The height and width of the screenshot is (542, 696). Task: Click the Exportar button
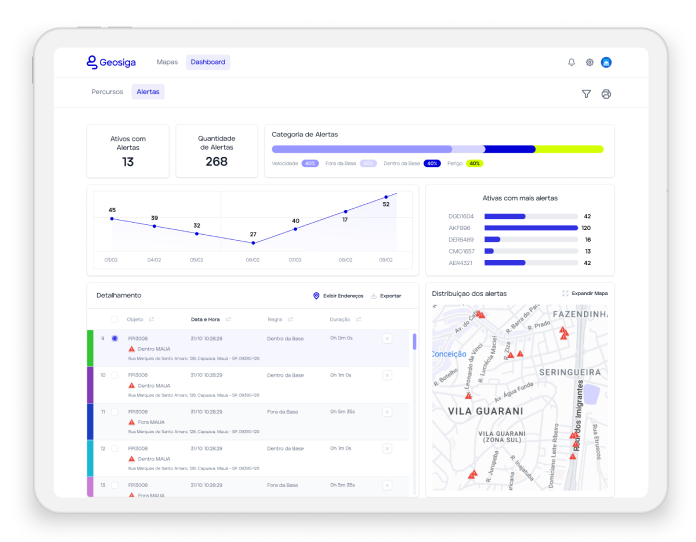point(386,296)
